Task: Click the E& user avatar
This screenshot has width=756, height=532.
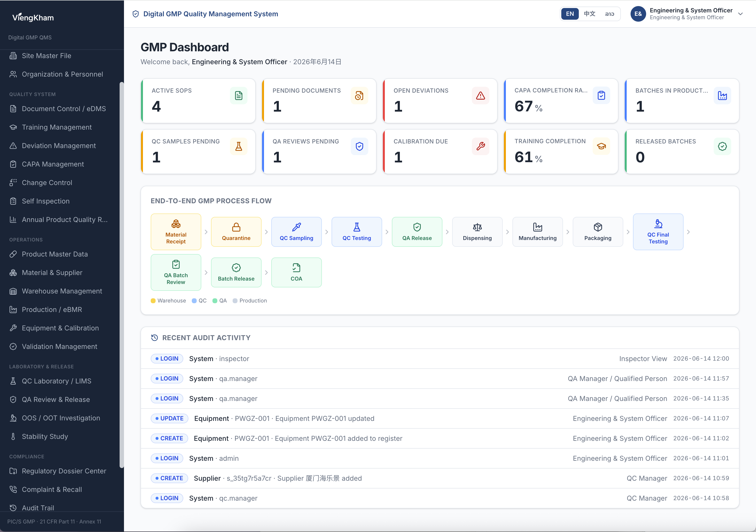Action: [638, 14]
